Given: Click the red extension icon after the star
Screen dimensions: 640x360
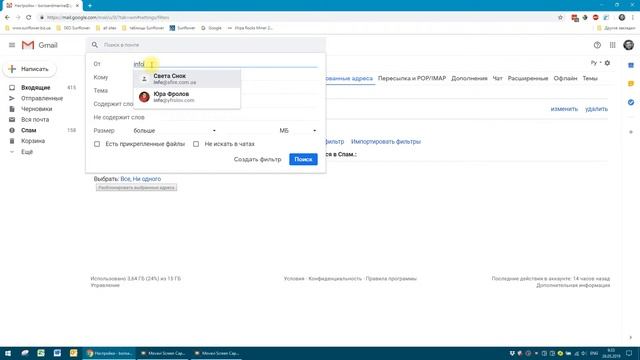Looking at the screenshot, I should pos(575,18).
